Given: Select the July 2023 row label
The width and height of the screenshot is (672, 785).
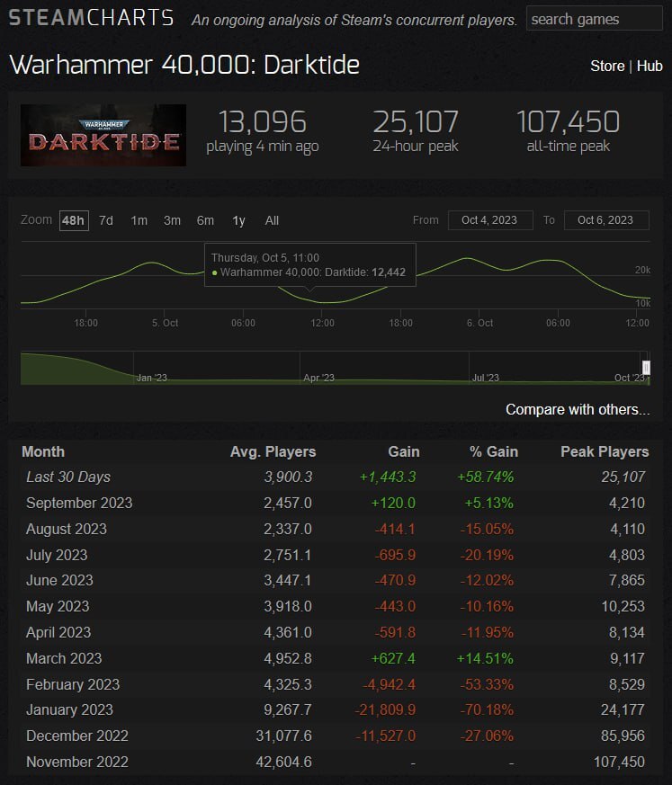Looking at the screenshot, I should click(x=57, y=555).
